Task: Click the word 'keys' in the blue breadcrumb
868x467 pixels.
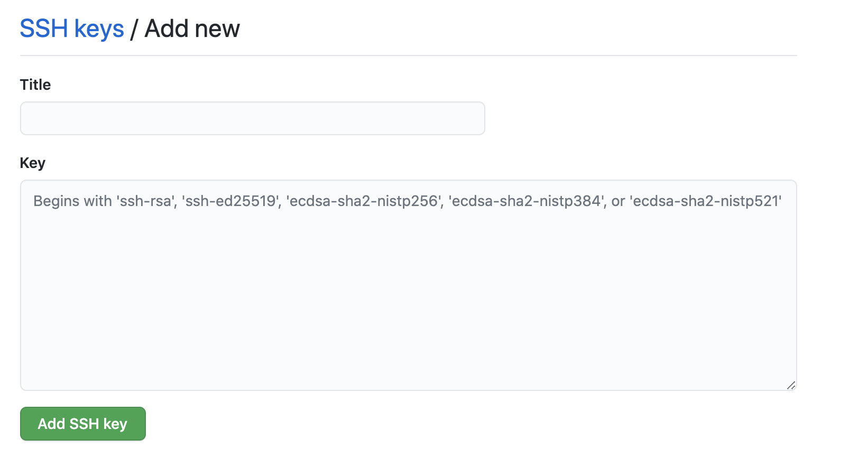Action: pos(99,30)
